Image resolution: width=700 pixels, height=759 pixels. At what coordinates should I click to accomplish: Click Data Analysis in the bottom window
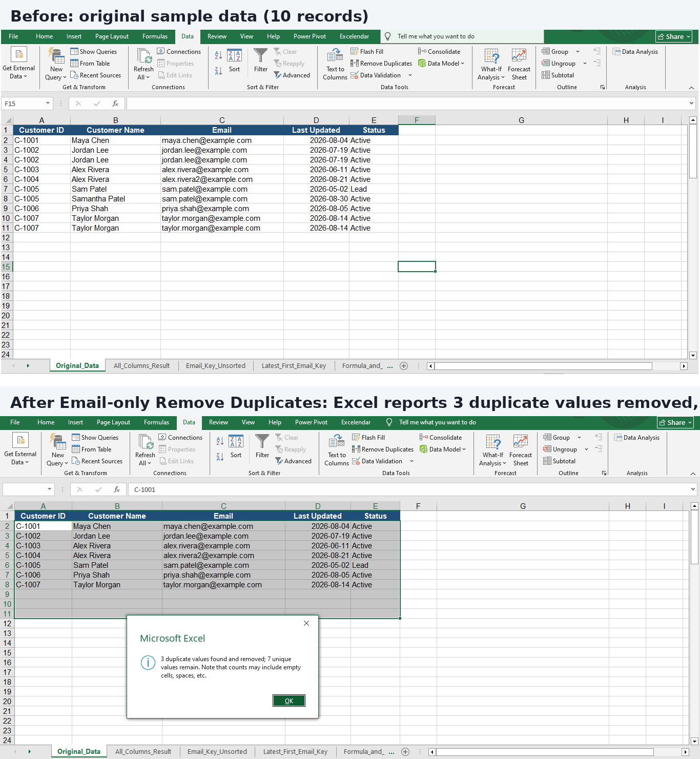tap(637, 438)
